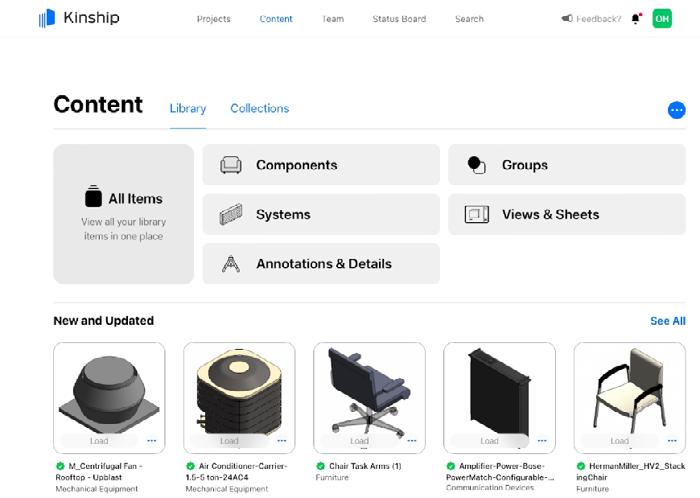Open the Status Board page

[x=399, y=19]
